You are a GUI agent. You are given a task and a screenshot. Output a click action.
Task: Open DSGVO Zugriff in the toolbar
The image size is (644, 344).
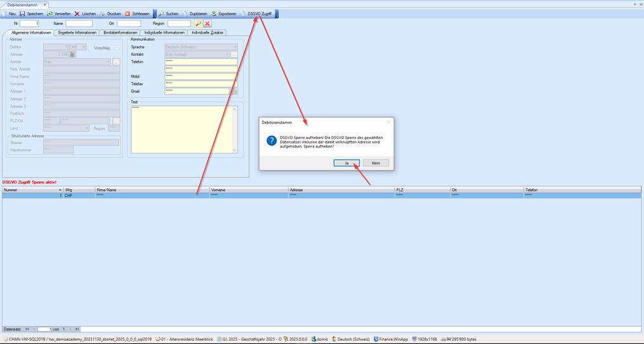click(259, 13)
